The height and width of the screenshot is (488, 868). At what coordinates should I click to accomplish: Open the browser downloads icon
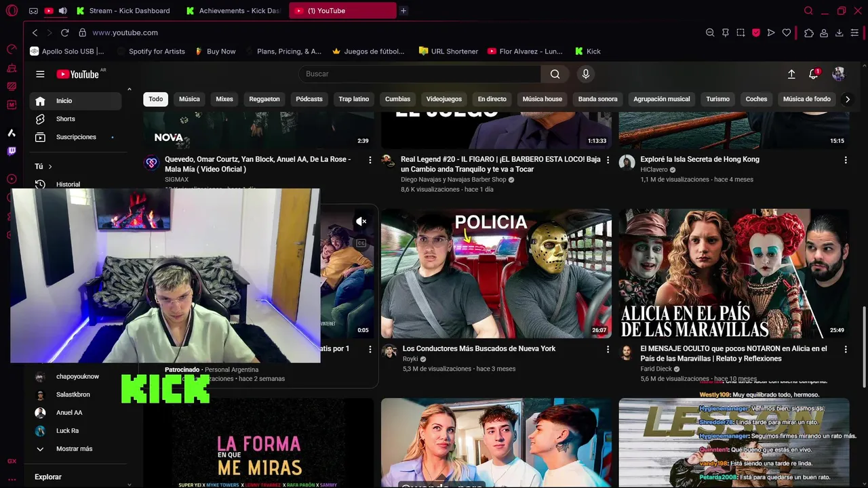click(839, 33)
